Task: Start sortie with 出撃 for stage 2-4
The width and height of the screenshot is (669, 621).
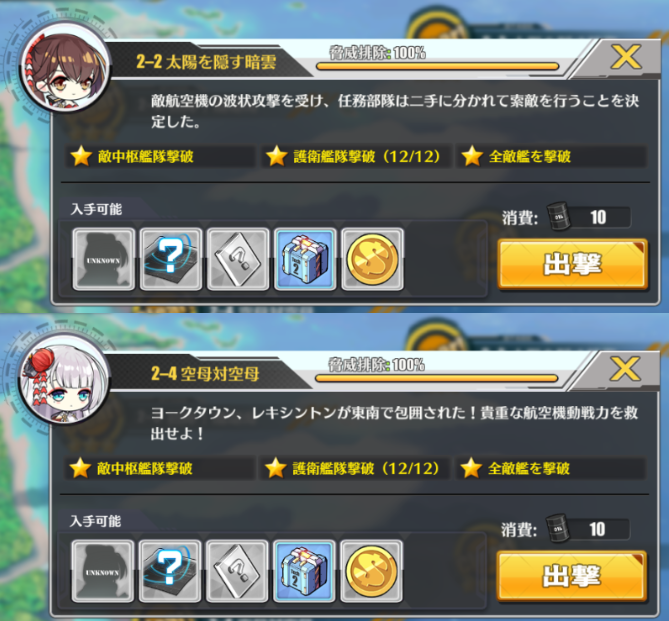Action: pos(572,576)
